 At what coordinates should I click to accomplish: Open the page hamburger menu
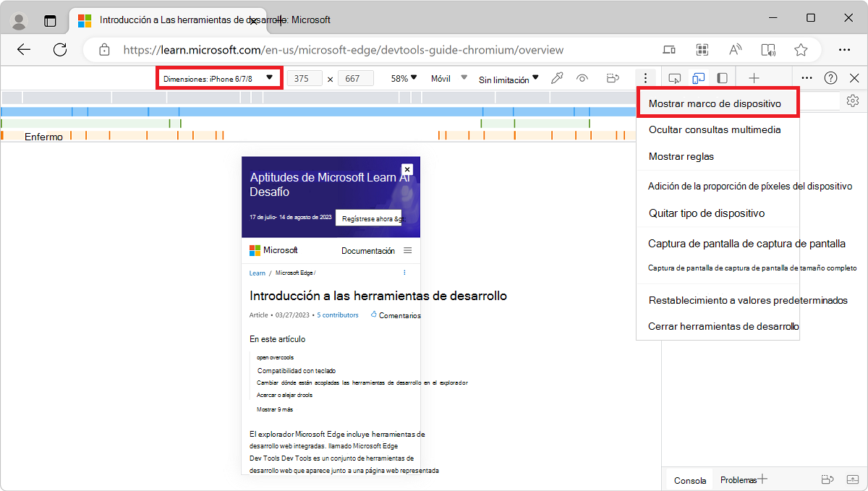[x=408, y=250]
